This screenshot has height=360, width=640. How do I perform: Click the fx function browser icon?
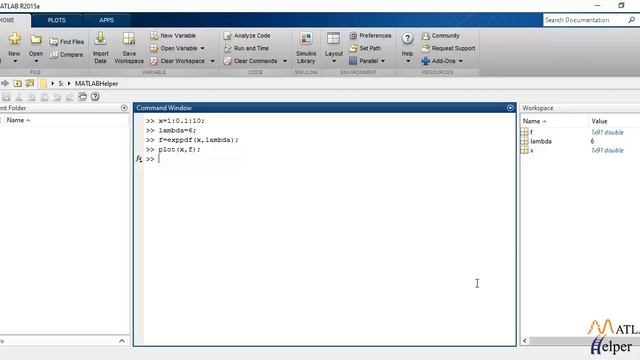click(139, 159)
